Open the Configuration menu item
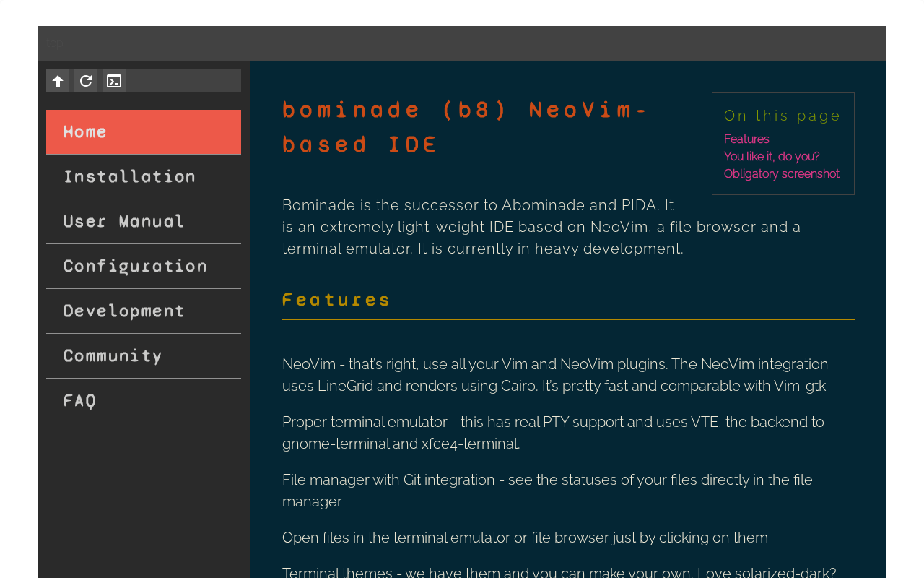 coord(144,267)
